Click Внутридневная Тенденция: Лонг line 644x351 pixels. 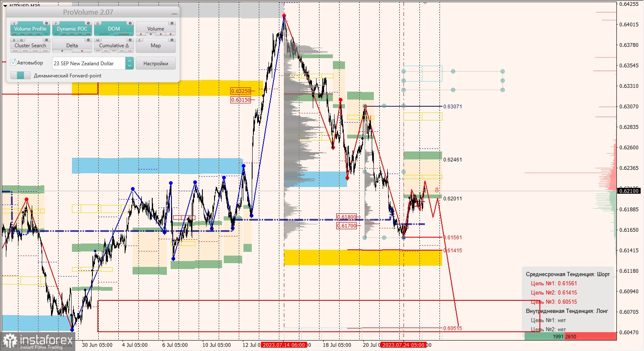click(567, 311)
